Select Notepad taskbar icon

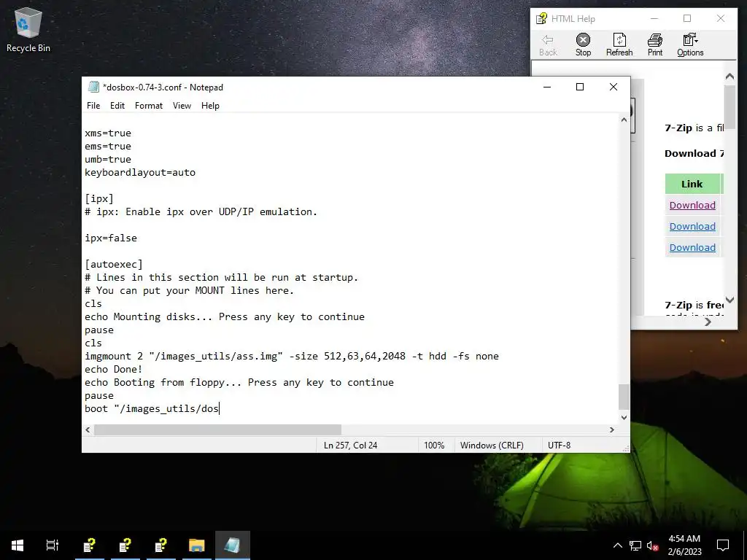point(233,545)
